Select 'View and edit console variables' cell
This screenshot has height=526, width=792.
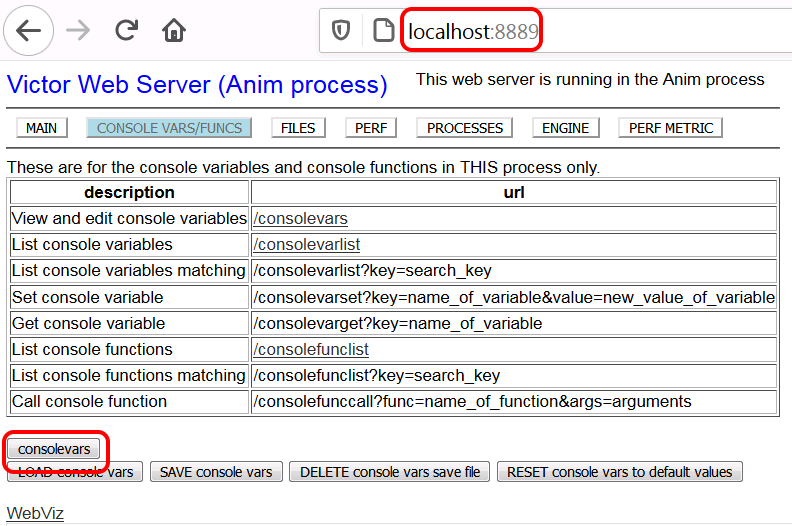click(x=129, y=219)
